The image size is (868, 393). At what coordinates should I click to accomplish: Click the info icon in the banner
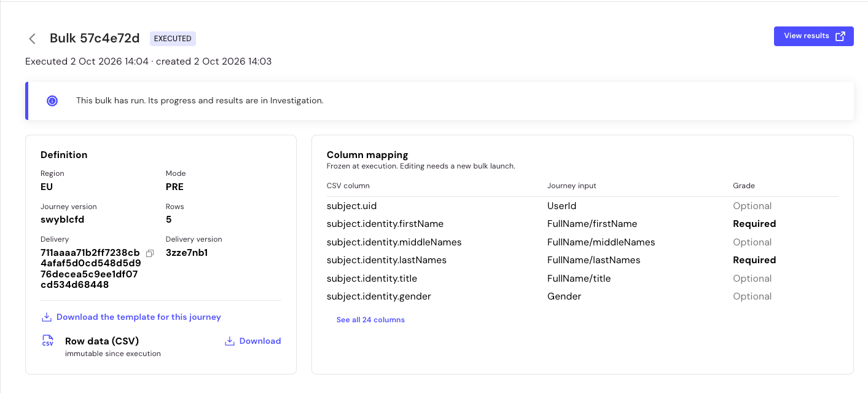click(x=52, y=101)
